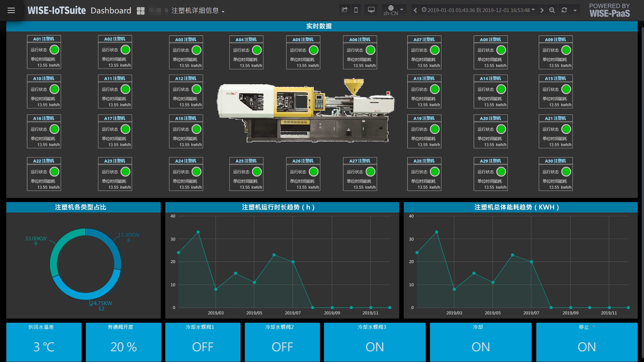This screenshot has width=644, height=362.
Task: Zoom out the time range
Action: (552, 10)
